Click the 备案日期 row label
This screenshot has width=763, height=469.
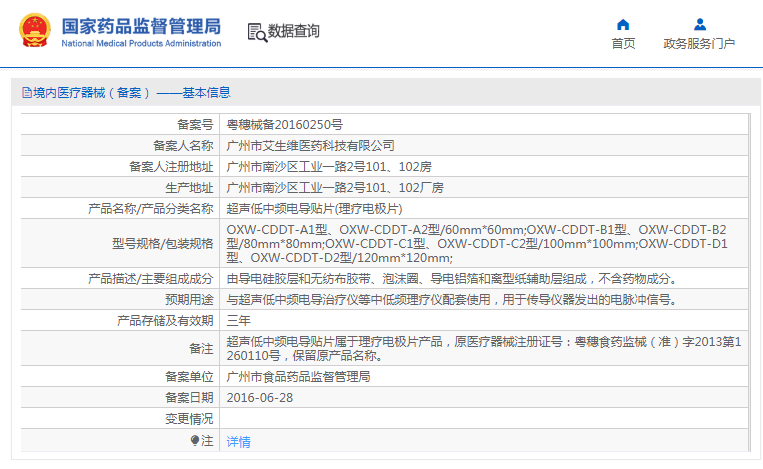(x=189, y=398)
